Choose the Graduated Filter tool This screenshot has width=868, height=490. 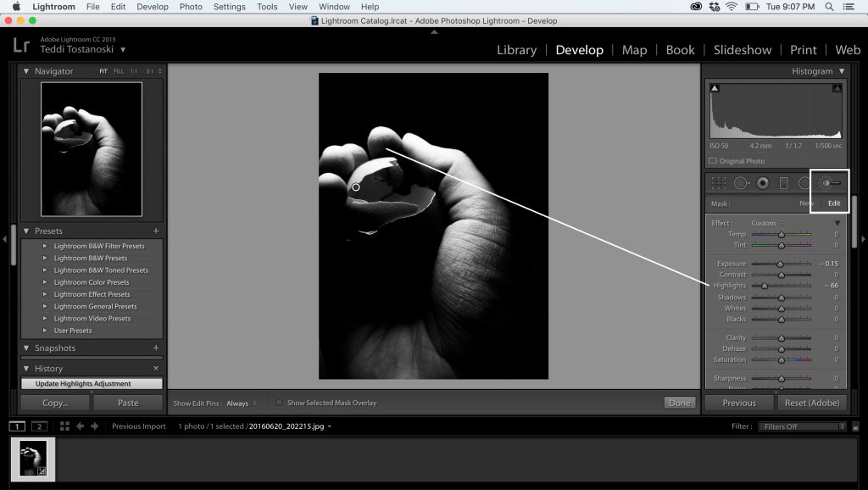(x=784, y=182)
